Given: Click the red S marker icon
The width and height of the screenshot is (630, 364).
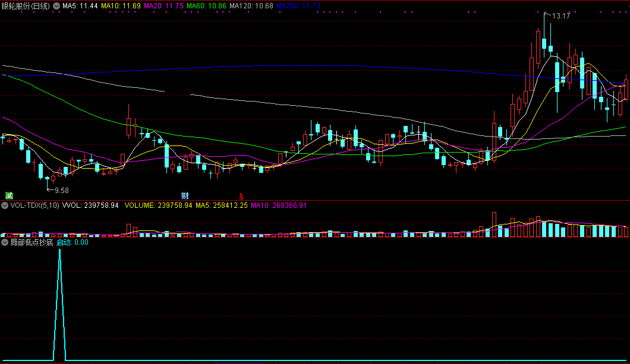Looking at the screenshot, I should [x=241, y=196].
